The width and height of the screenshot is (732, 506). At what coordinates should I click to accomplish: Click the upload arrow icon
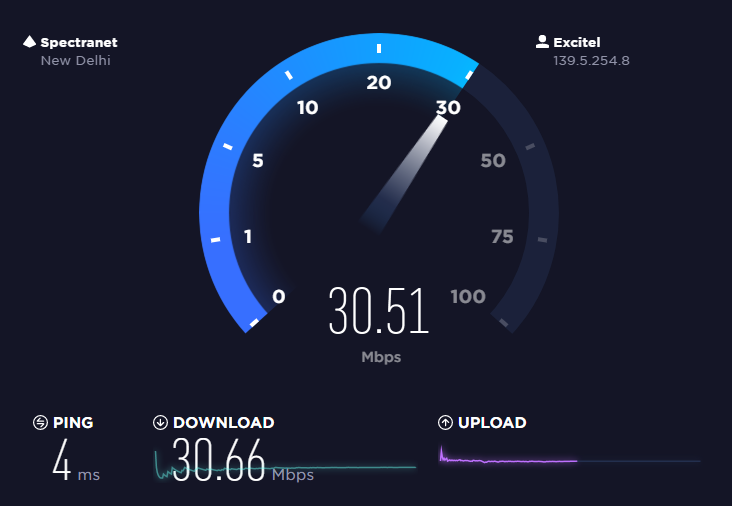pyautogui.click(x=445, y=422)
